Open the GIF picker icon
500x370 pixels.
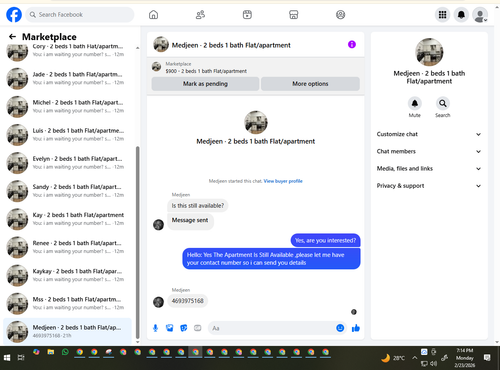click(x=198, y=328)
